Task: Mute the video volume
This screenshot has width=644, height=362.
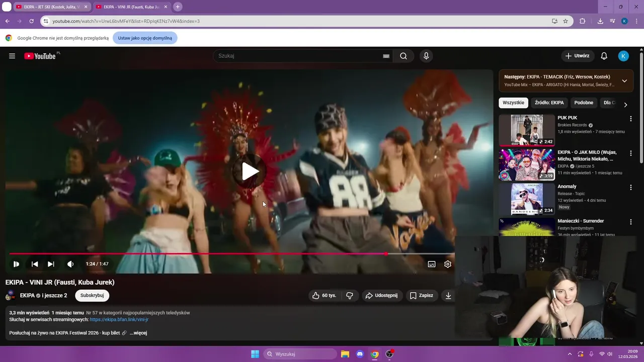Action: pyautogui.click(x=70, y=264)
